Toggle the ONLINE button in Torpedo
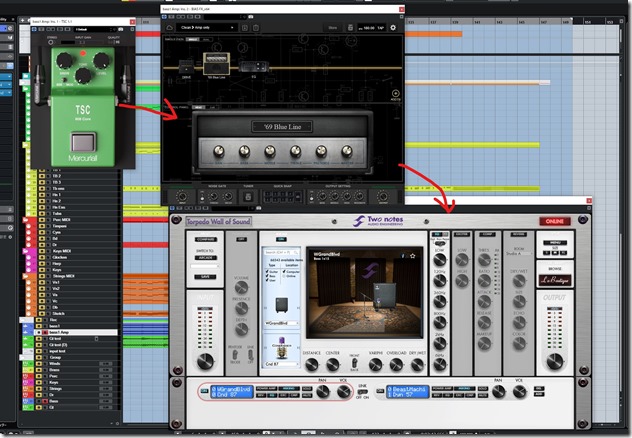The height and width of the screenshot is (438, 632). point(556,221)
